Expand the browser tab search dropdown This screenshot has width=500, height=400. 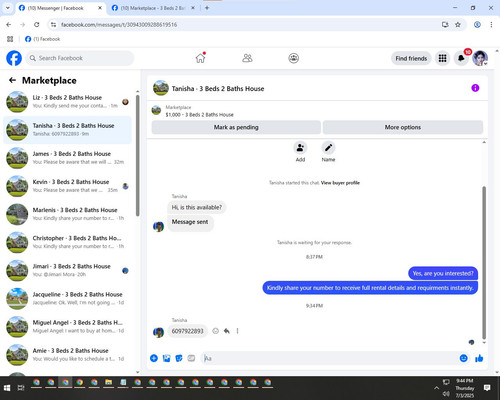pyautogui.click(x=7, y=8)
